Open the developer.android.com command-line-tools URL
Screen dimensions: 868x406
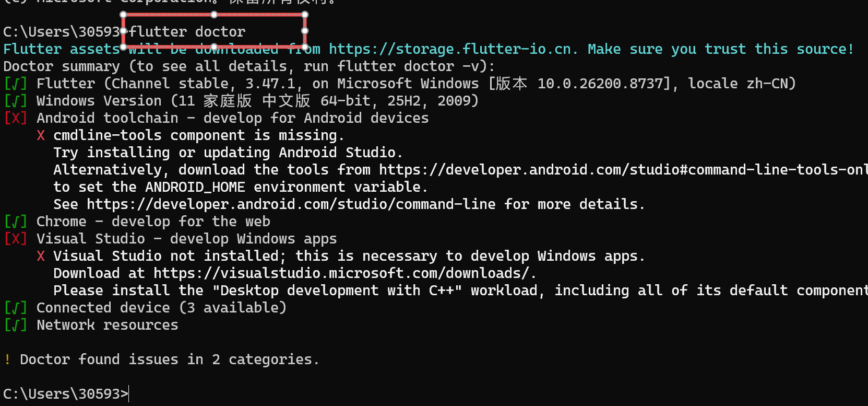pos(623,170)
